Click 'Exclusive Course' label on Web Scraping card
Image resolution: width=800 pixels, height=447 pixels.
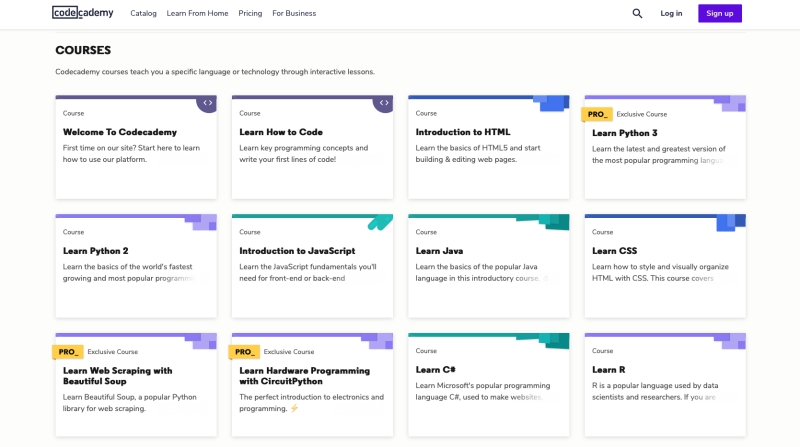112,352
